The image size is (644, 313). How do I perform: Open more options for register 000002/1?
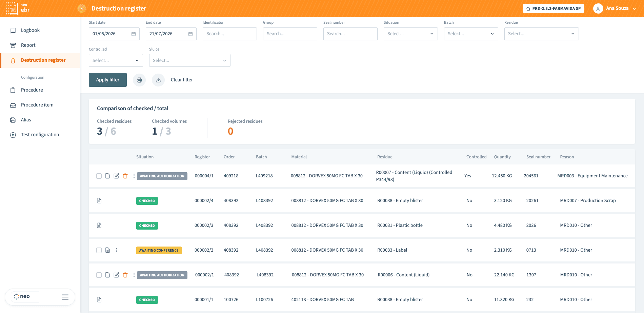coord(134,275)
